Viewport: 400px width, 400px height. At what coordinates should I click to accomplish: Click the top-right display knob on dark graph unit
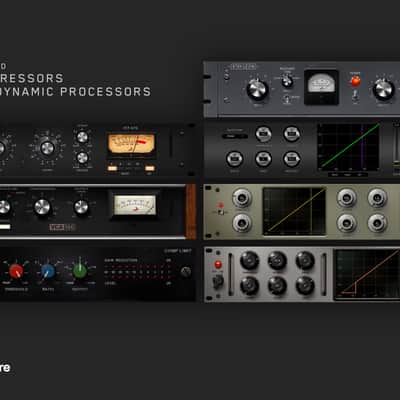coord(292,134)
